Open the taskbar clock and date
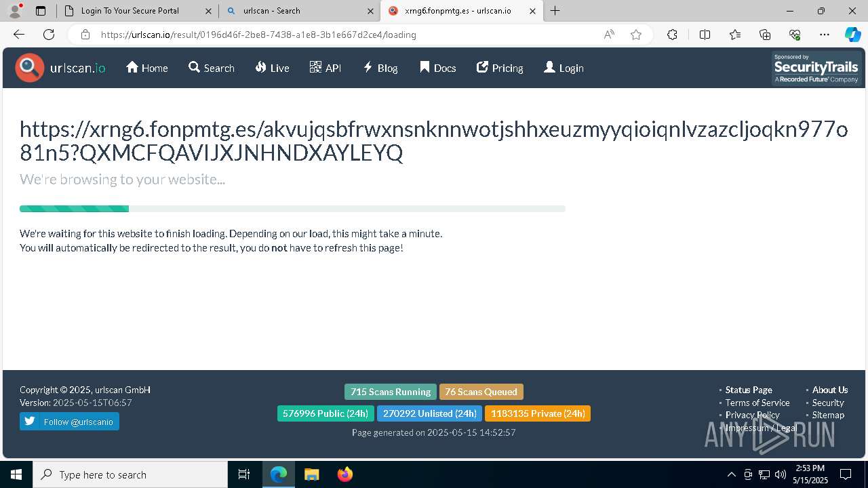 tap(810, 474)
